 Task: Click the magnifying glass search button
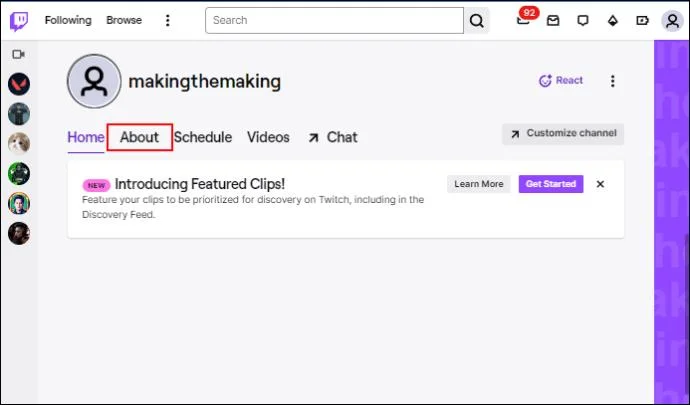tap(477, 20)
